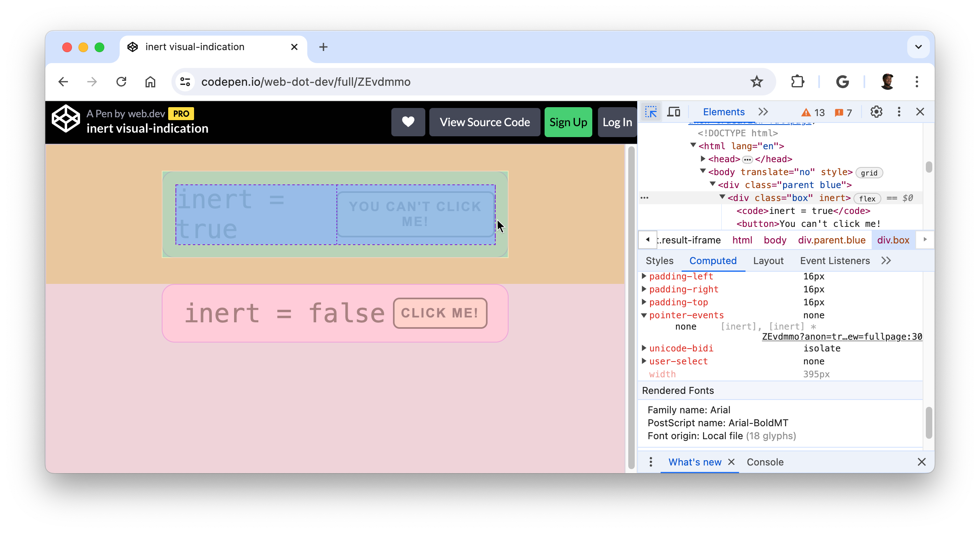The image size is (980, 533).
Task: Click the overflow chevron next to Elements tab
Action: click(x=762, y=112)
